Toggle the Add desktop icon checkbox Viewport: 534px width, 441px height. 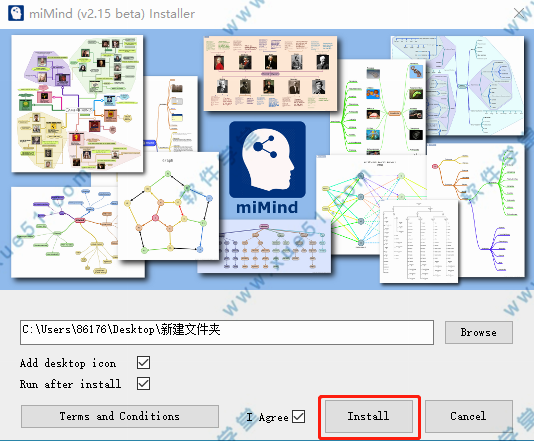coord(143,363)
